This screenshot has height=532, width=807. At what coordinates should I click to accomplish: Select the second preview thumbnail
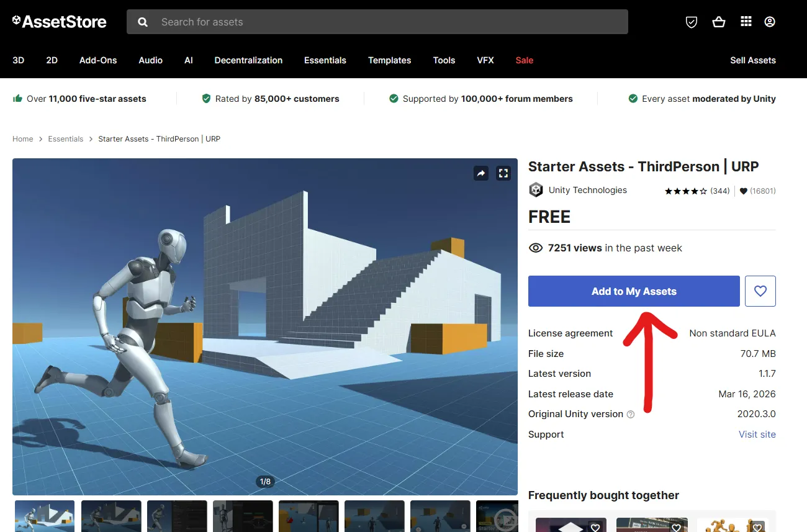111,516
